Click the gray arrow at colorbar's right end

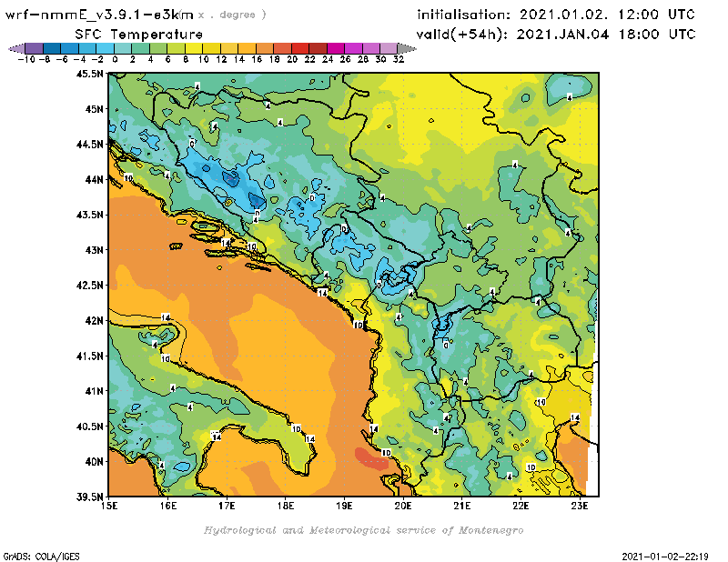(x=407, y=48)
